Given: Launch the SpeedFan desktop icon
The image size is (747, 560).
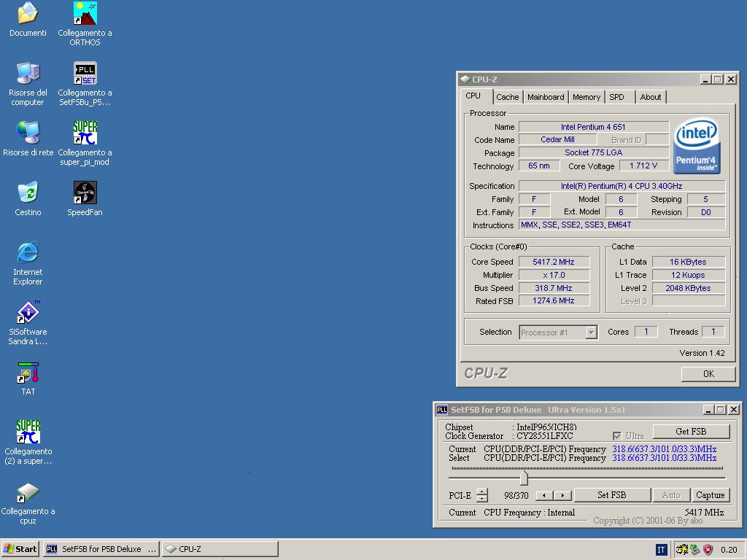Looking at the screenshot, I should point(85,192).
